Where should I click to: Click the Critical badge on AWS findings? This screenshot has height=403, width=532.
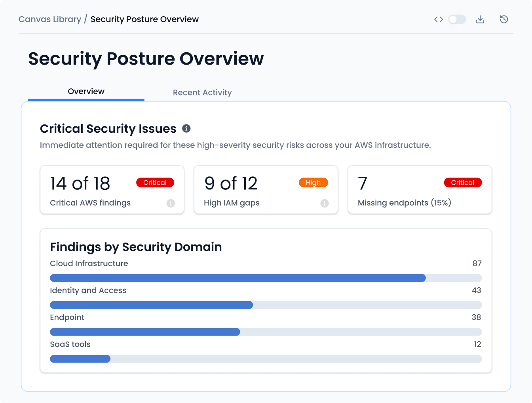pos(155,183)
